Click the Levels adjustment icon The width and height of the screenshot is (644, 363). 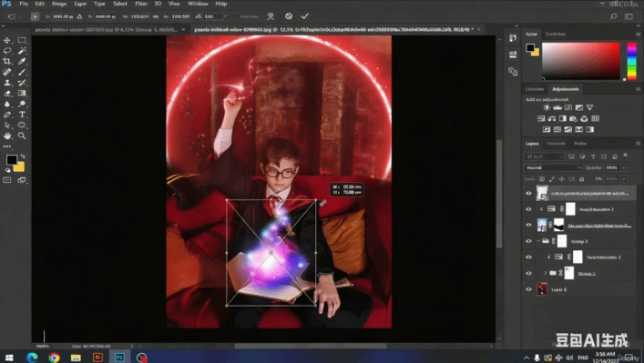(557, 107)
